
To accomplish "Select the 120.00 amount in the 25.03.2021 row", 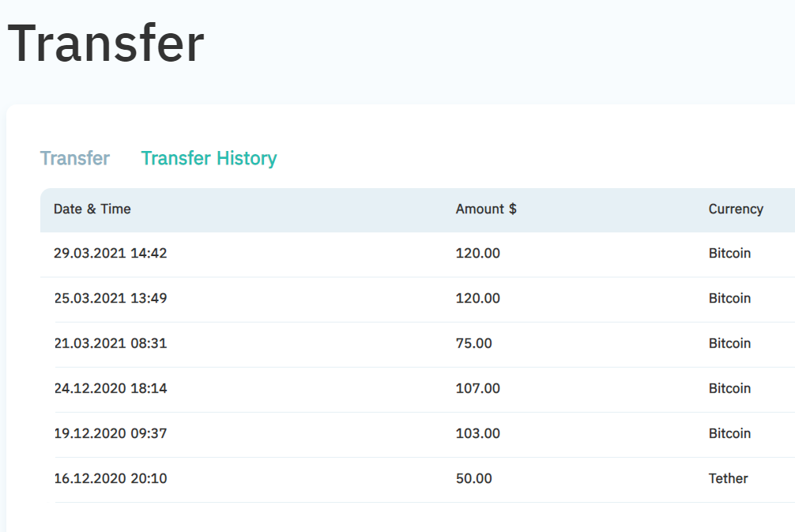I will coord(477,298).
